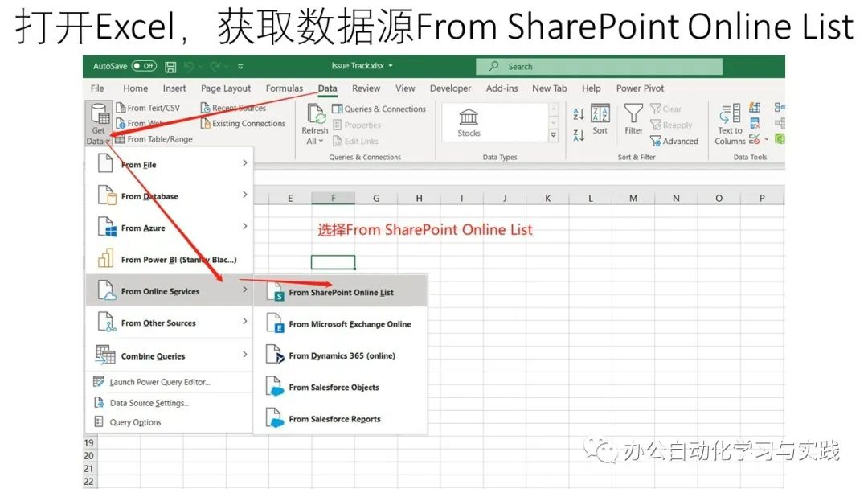Expand From Database submenu
This screenshot has width=868, height=489.
tap(170, 195)
